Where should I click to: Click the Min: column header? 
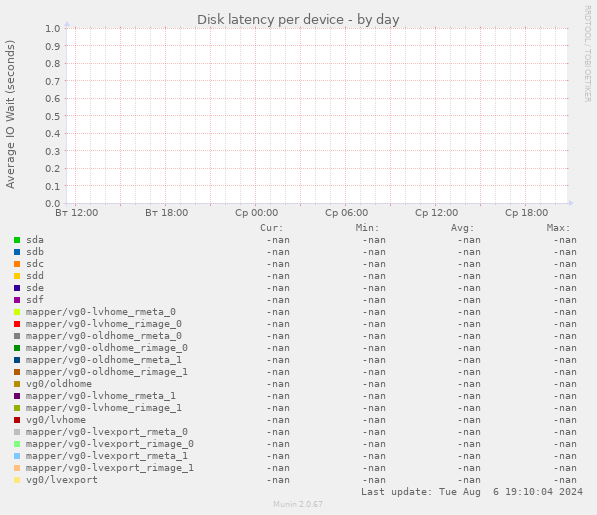(368, 228)
